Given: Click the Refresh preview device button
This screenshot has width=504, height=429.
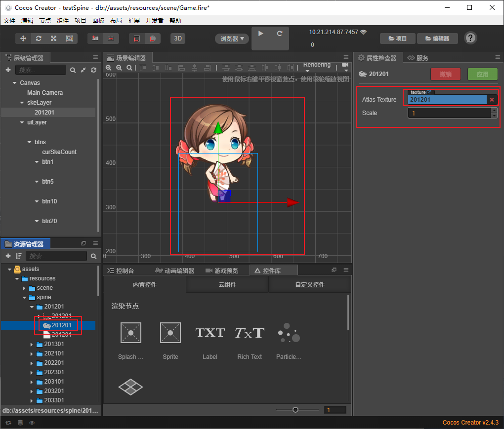Looking at the screenshot, I should [x=280, y=34].
